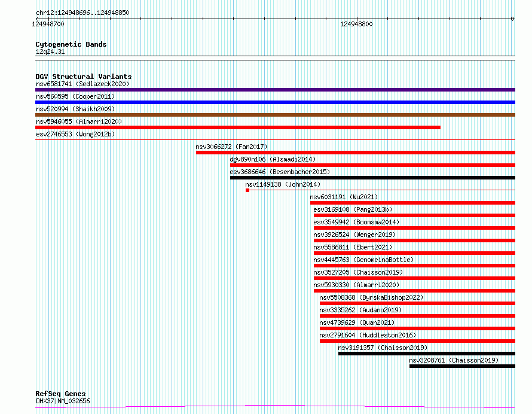Screen dimensions: 532x414
Task: Open nsv3926524 (Wenger2019) variant
Action: pos(354,235)
